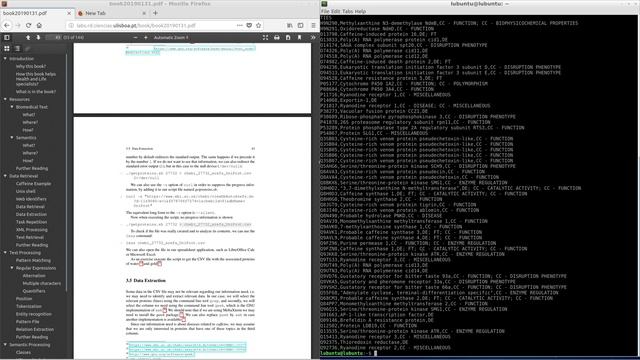The height and width of the screenshot is (360, 640).
Task: Reload the current page
Action: tap(28, 25)
